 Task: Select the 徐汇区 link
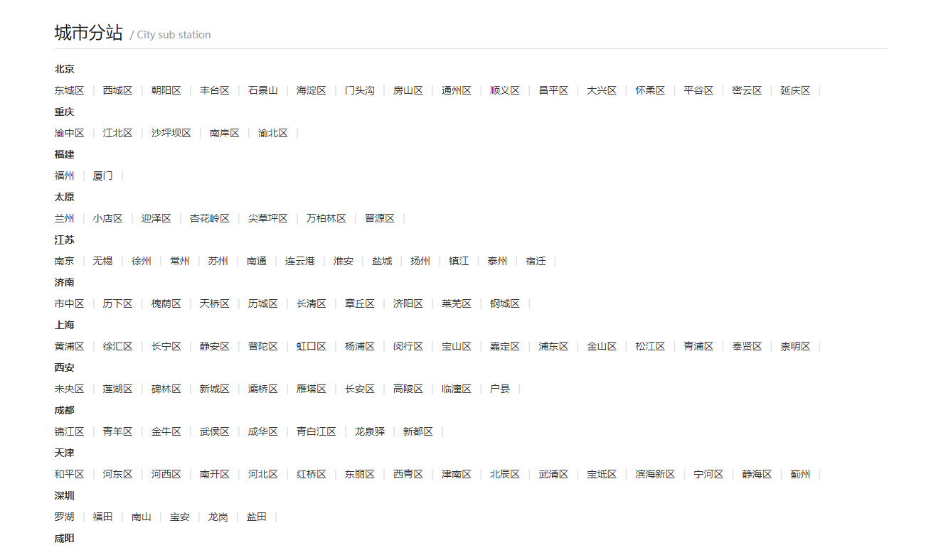[x=117, y=346]
